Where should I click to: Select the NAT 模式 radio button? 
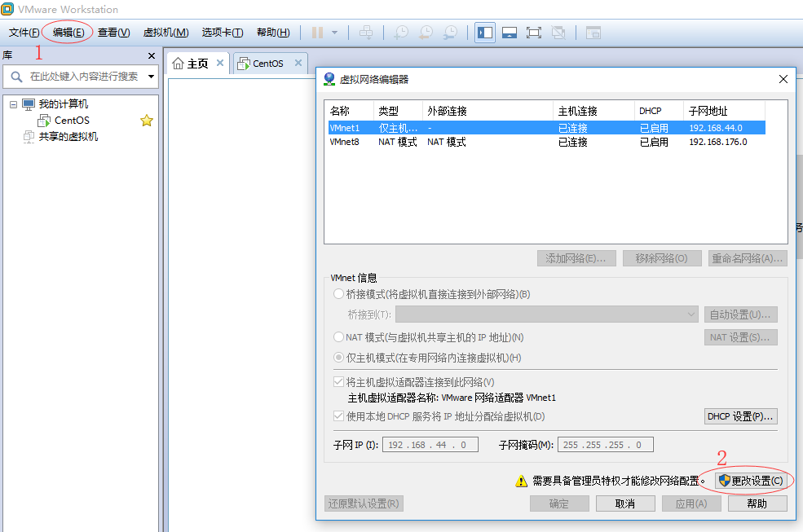pos(338,337)
